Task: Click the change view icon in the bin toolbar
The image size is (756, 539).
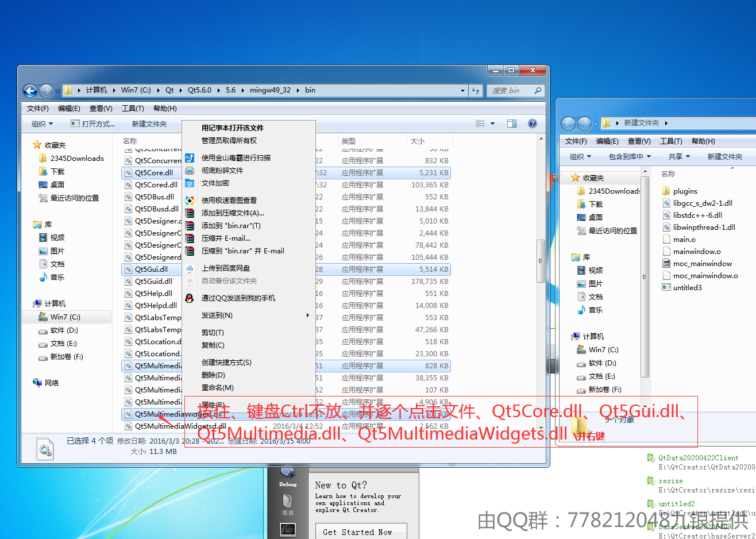Action: [x=480, y=124]
